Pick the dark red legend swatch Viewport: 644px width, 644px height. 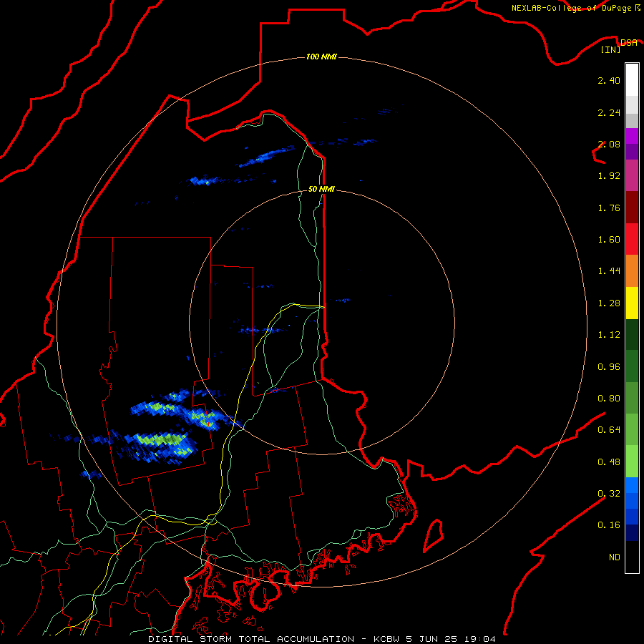[x=632, y=208]
